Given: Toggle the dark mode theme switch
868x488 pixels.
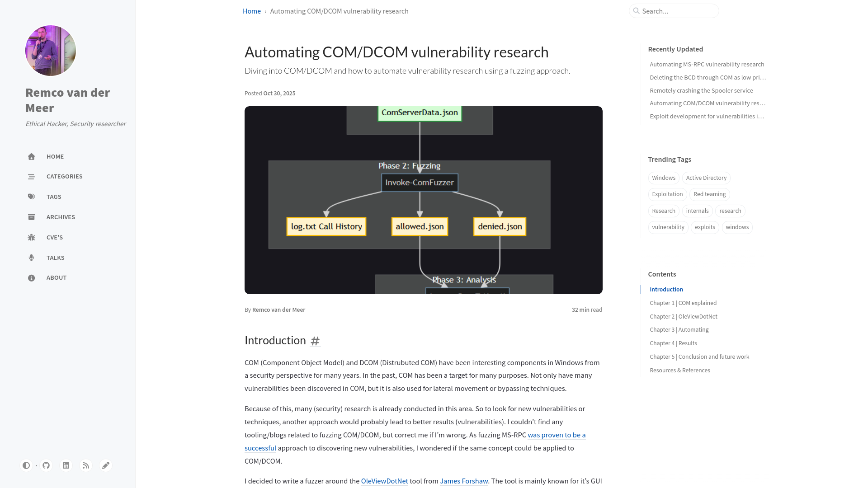Looking at the screenshot, I should [x=26, y=465].
